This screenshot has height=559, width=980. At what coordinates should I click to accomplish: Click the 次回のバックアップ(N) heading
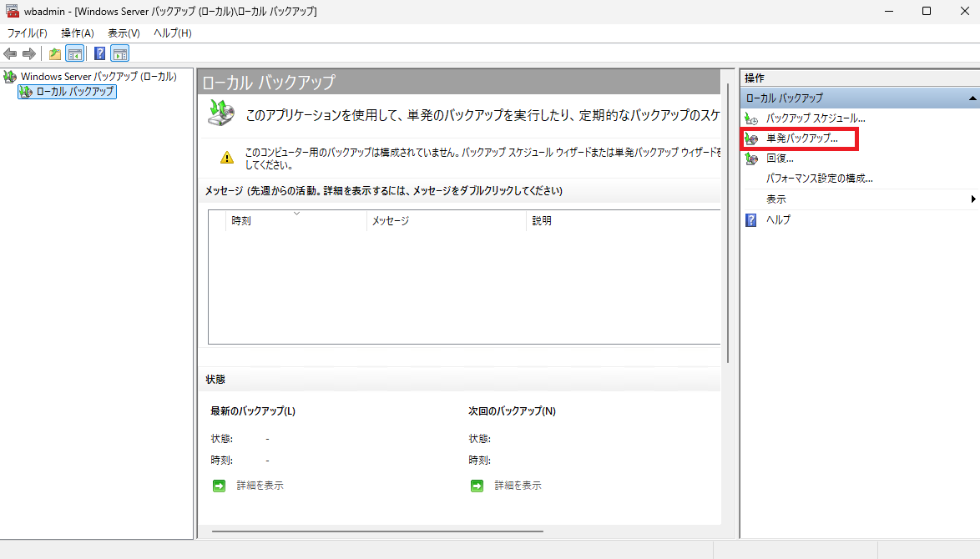(x=512, y=411)
